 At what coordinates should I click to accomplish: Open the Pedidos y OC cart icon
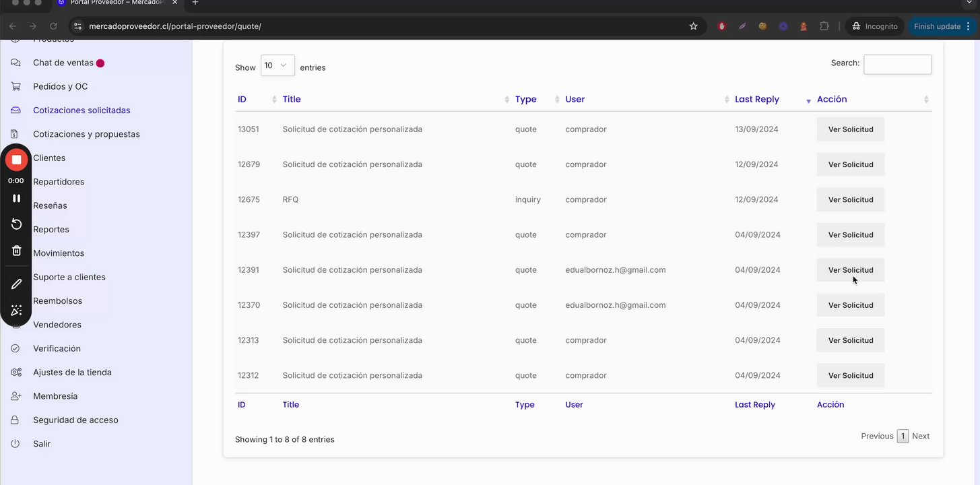15,86
